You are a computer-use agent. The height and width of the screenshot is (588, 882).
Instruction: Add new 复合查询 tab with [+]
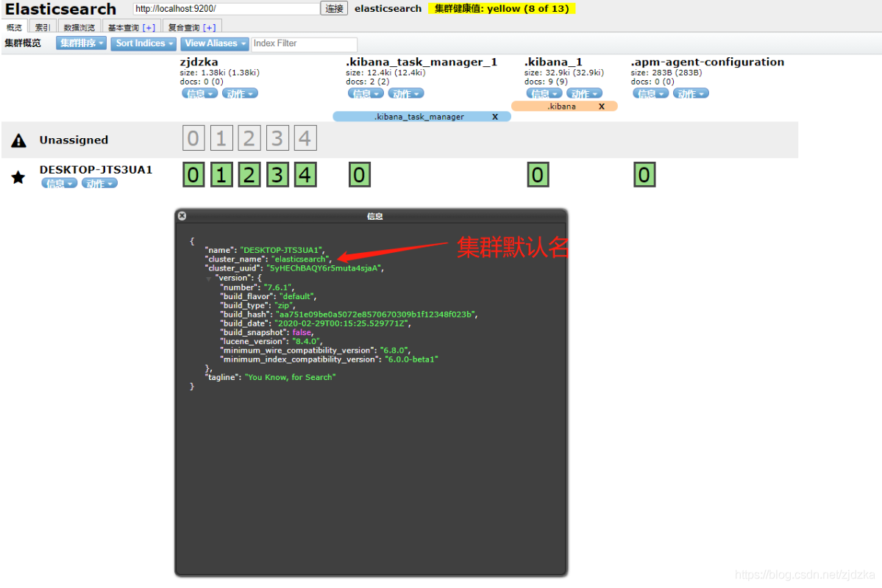tap(209, 27)
